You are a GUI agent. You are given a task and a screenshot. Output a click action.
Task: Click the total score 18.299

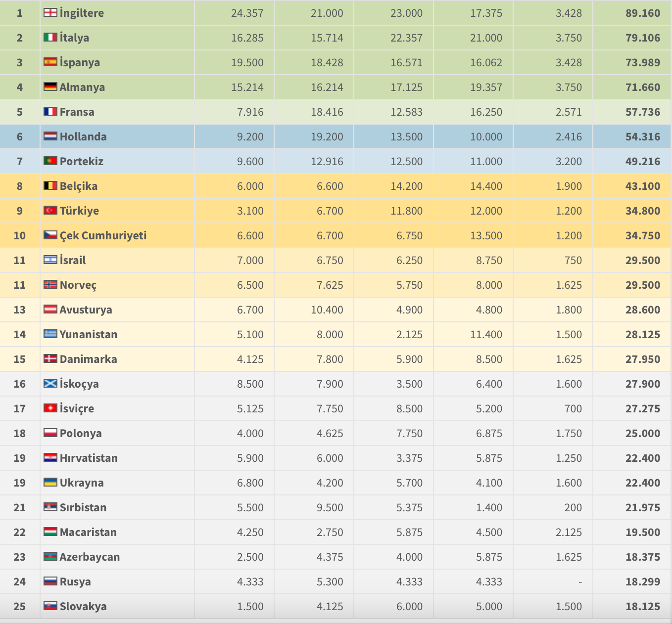(643, 581)
